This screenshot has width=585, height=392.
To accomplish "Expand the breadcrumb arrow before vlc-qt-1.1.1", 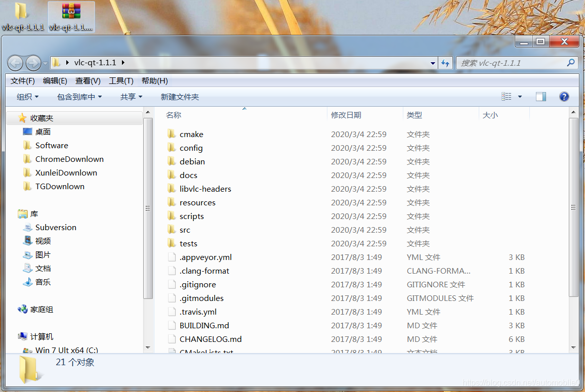I will tap(67, 63).
